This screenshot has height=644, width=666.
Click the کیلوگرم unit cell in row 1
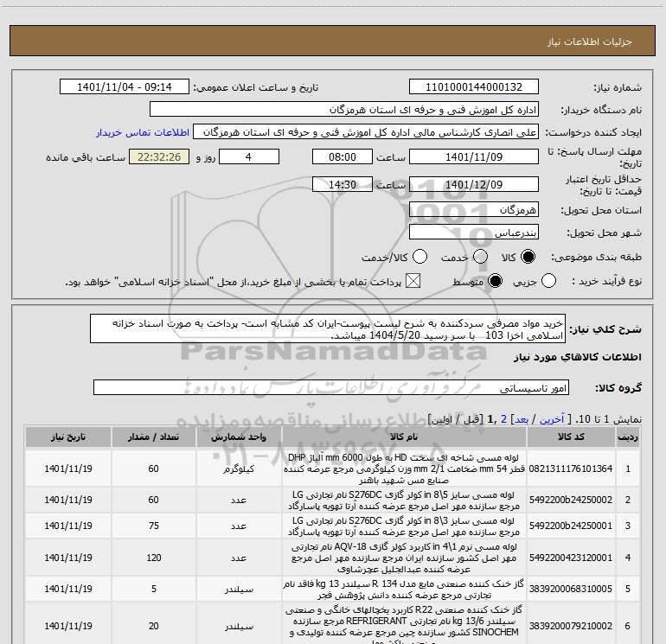point(239,469)
